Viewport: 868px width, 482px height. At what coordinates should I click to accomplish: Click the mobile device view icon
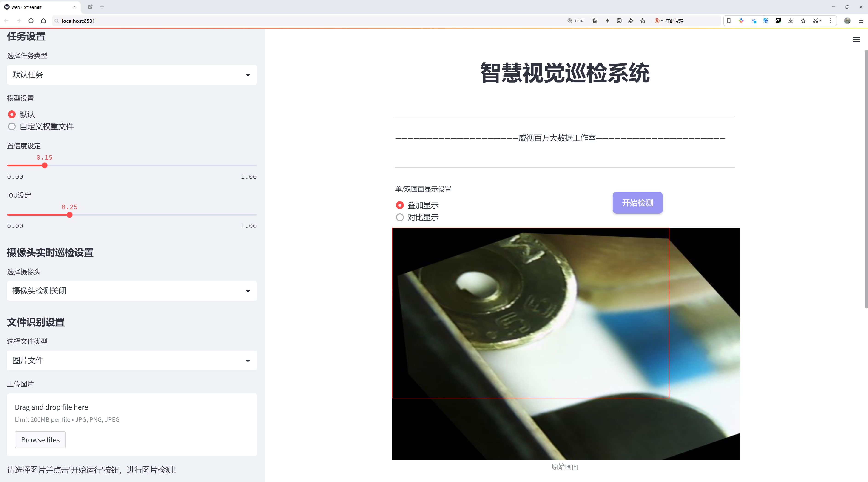(729, 21)
